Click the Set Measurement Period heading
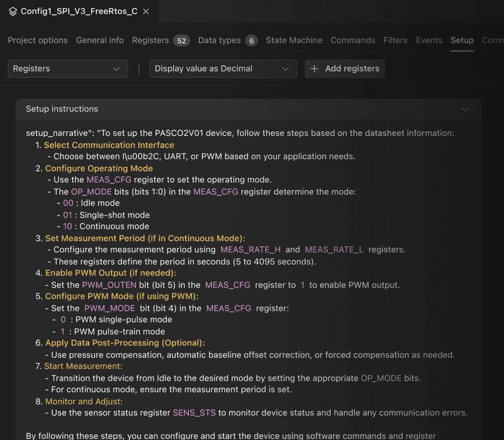This screenshot has width=504, height=440. pyautogui.click(x=145, y=238)
